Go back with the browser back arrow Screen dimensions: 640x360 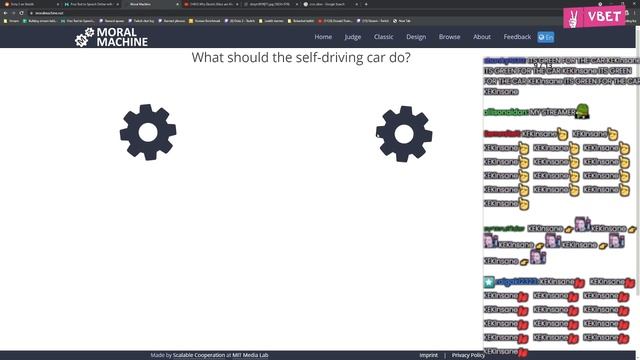[5, 13]
